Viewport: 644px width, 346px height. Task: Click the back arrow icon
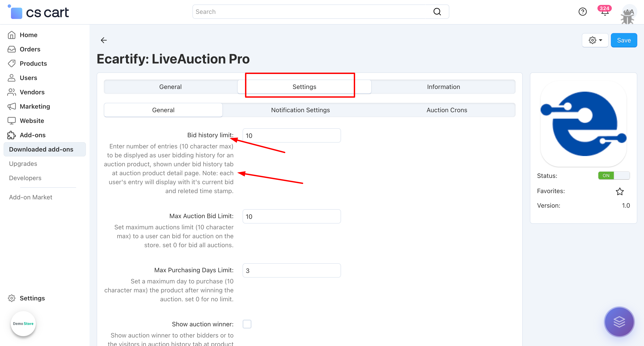(x=104, y=40)
